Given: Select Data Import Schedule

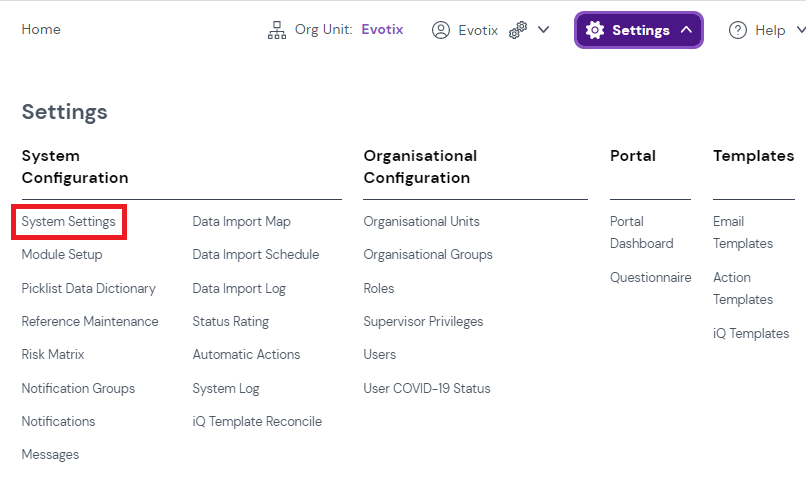Looking at the screenshot, I should [256, 254].
